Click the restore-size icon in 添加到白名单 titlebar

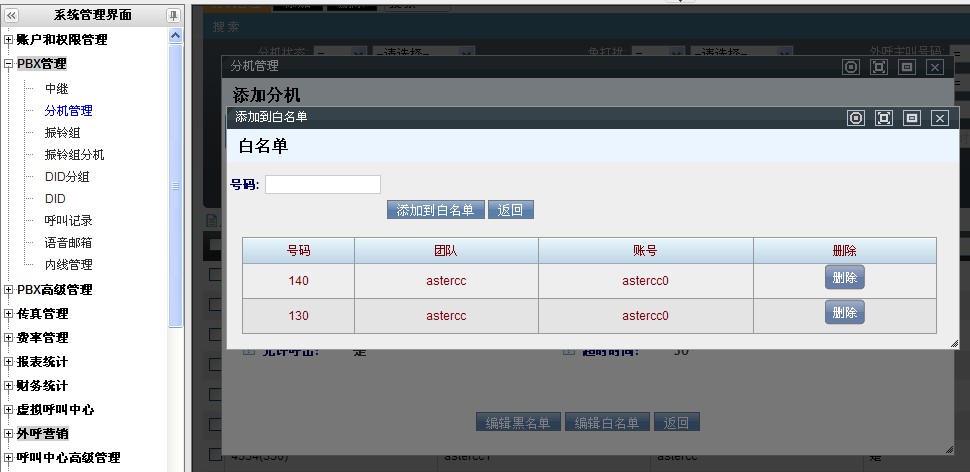pyautogui.click(x=912, y=118)
